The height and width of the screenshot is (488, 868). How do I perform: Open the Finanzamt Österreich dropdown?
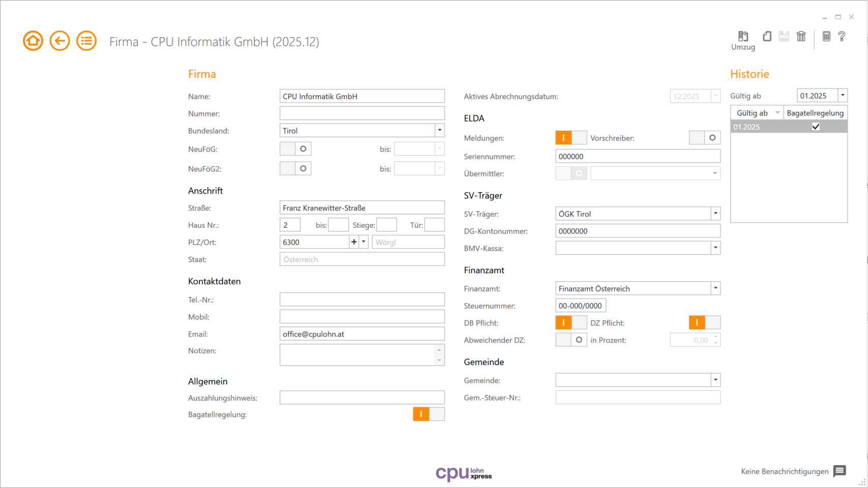pos(715,288)
